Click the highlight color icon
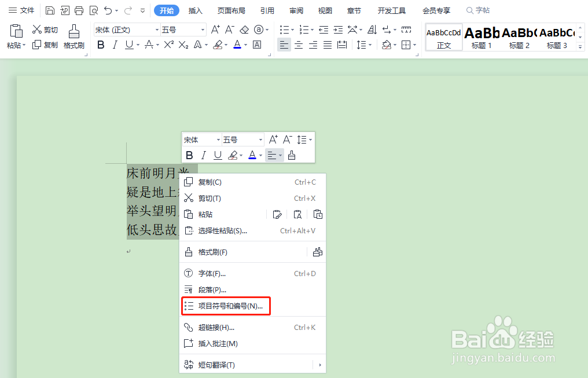588x378 pixels. pyautogui.click(x=219, y=45)
